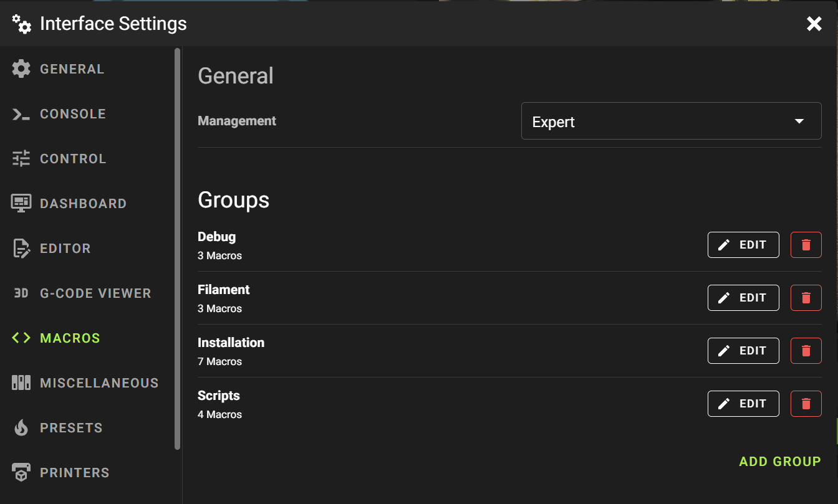The image size is (838, 504).
Task: Click the Control sliders icon
Action: (21, 159)
